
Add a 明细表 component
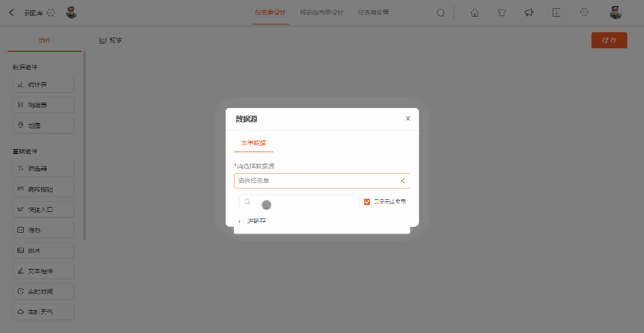(x=43, y=105)
